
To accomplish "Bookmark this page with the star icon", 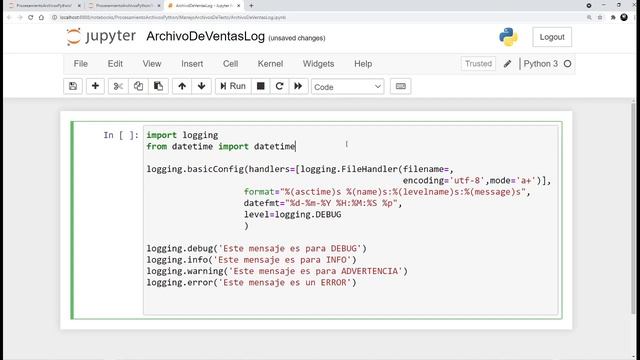I will 600,18.
